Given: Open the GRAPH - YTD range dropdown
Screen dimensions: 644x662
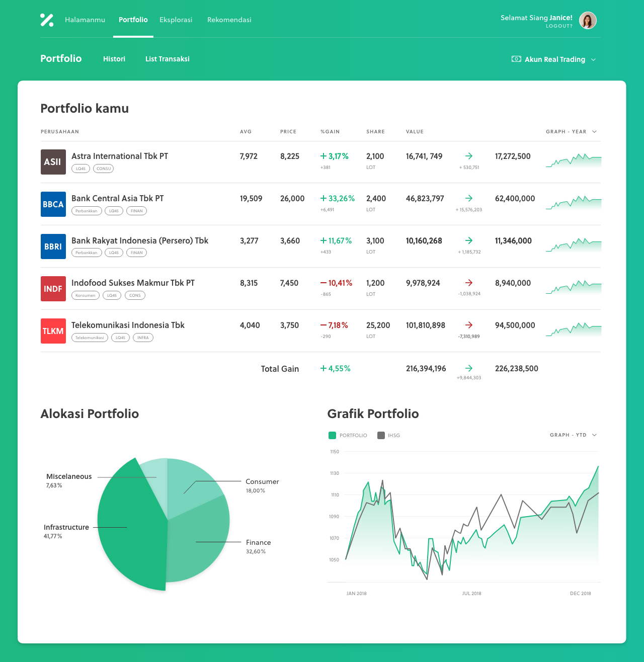Looking at the screenshot, I should (574, 435).
